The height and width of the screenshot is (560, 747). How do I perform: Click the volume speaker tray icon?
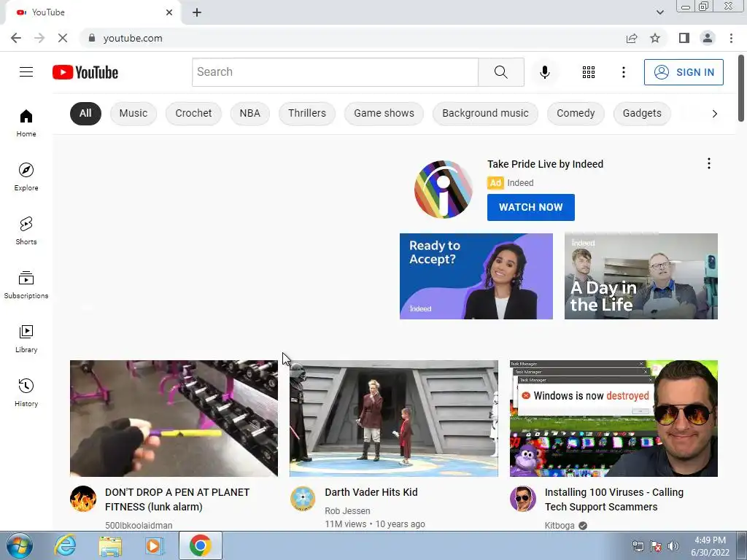(x=673, y=546)
